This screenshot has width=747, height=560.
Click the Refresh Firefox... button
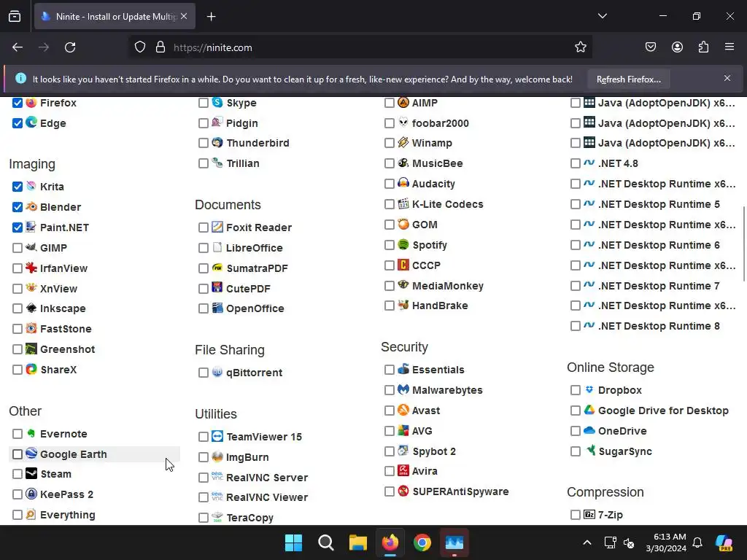point(628,79)
